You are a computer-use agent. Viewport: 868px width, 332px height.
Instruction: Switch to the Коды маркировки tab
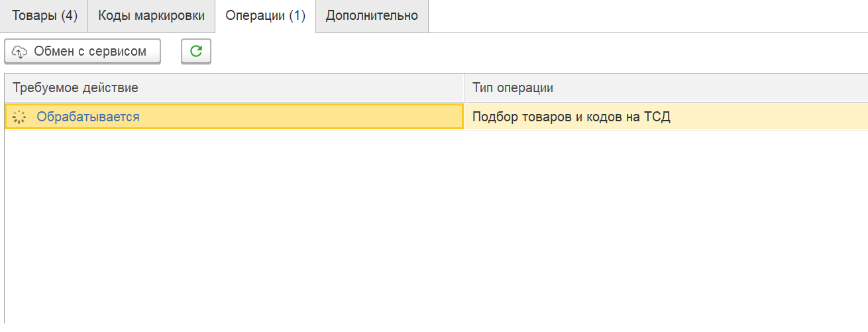[x=152, y=16]
